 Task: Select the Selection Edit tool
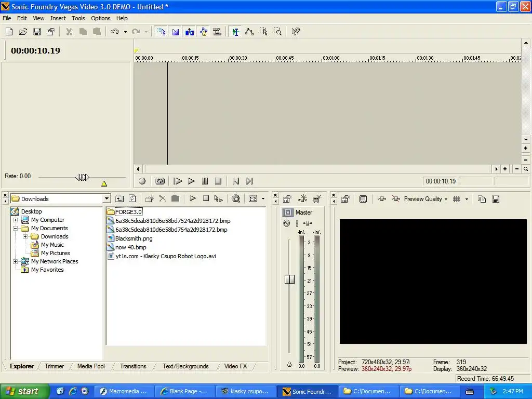coord(263,32)
